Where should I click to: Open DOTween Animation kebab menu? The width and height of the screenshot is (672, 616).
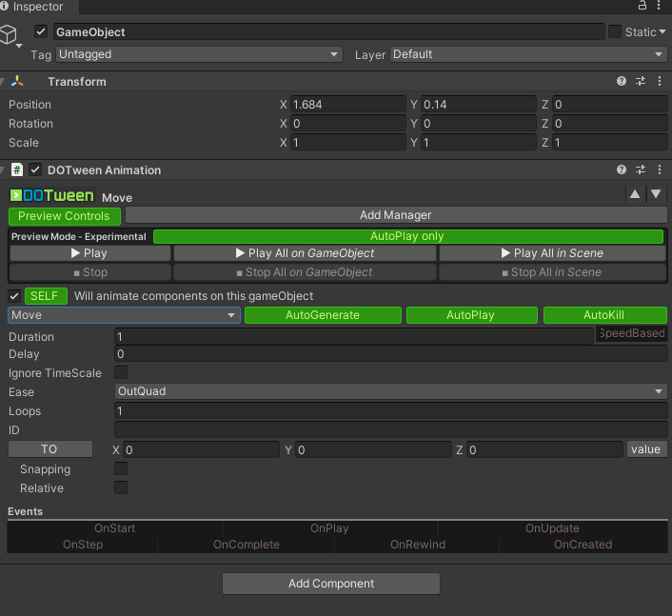[659, 169]
